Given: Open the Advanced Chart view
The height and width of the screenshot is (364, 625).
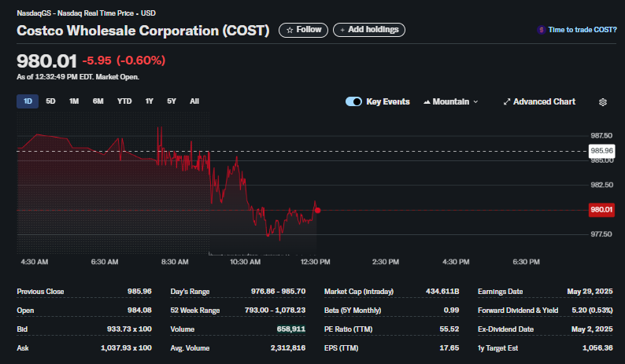Looking at the screenshot, I should point(539,102).
